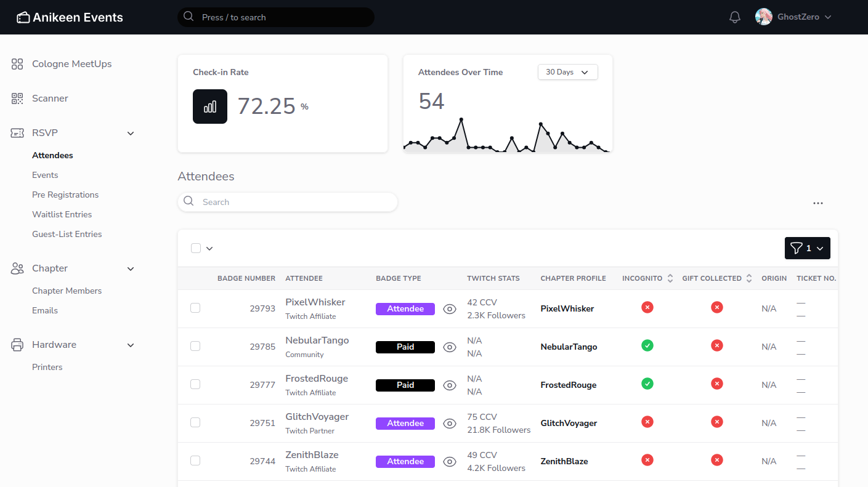Select the checkbox on NebularTango's row
The width and height of the screenshot is (868, 487).
pos(195,346)
